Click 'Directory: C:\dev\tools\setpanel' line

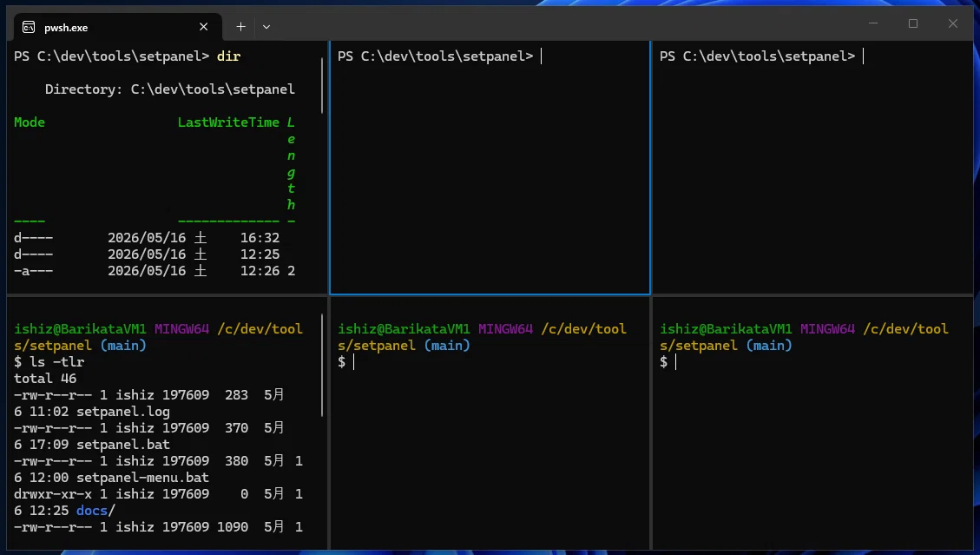[x=169, y=89]
